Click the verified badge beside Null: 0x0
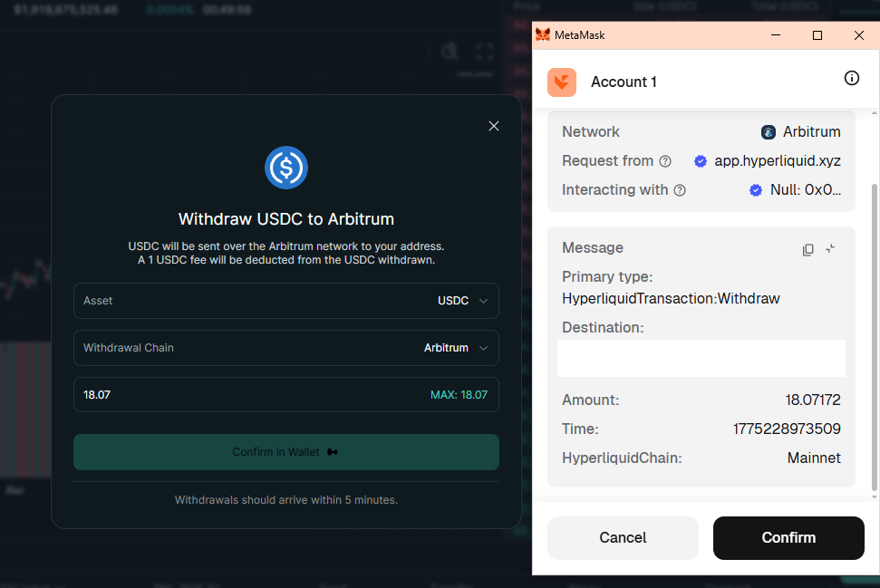Image resolution: width=880 pixels, height=588 pixels. tap(756, 190)
